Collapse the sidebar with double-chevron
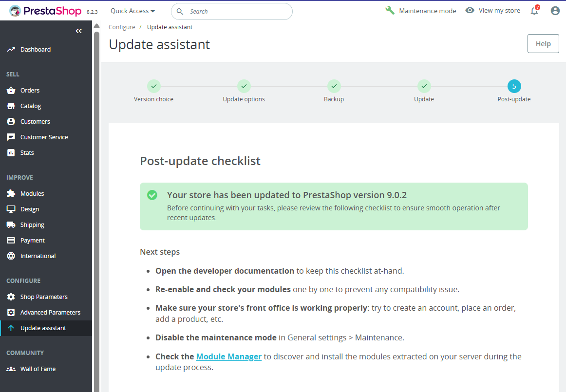The height and width of the screenshot is (392, 566). [78, 31]
